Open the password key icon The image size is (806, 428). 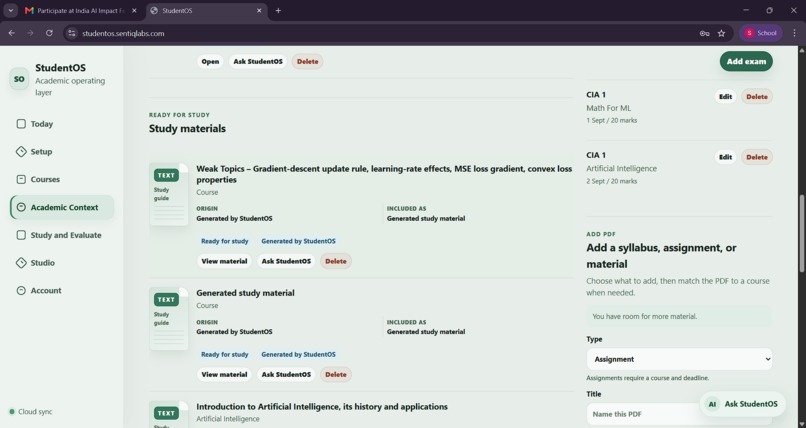pyautogui.click(x=704, y=33)
